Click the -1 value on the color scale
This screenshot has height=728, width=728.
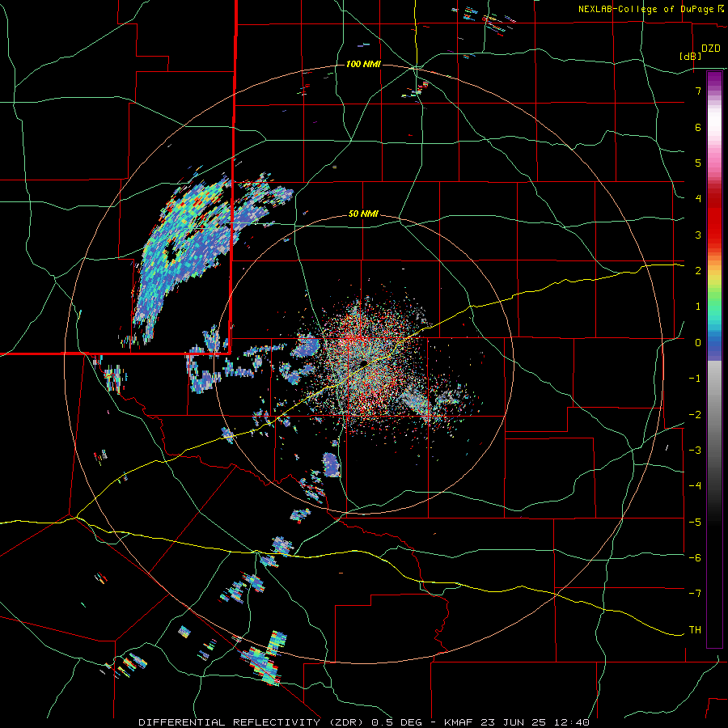(x=695, y=379)
